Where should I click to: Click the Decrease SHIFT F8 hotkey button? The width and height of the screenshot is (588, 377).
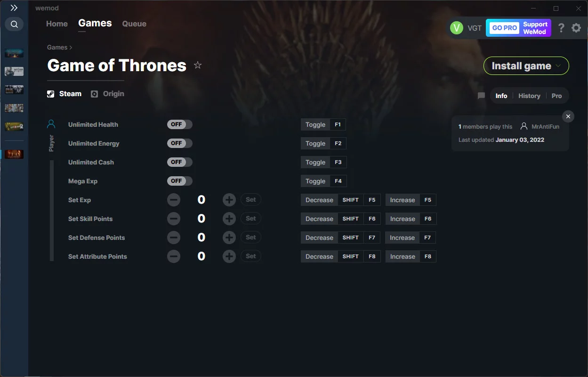click(341, 256)
